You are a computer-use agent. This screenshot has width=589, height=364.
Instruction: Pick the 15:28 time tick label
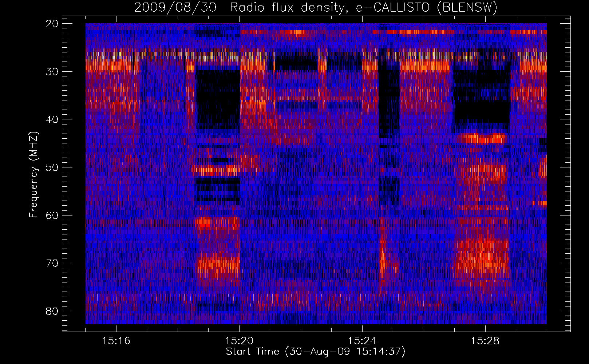point(485,341)
